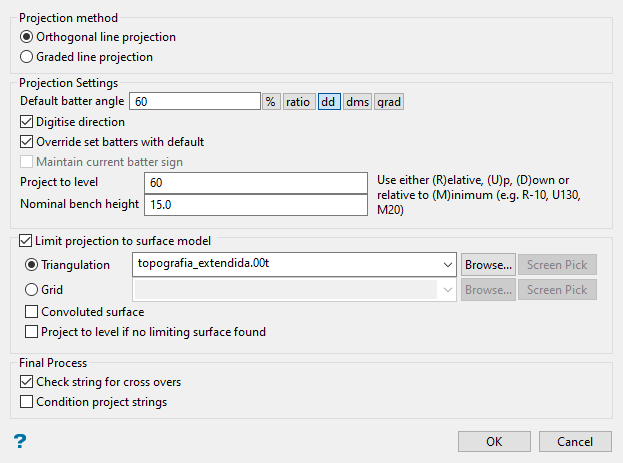Select percent angle unit button

tap(271, 102)
